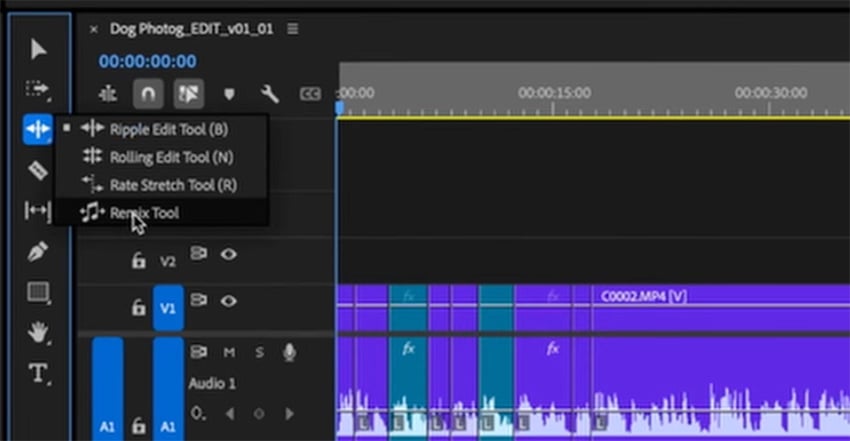Select the C0002.MP4 [V] video clip
The height and width of the screenshot is (441, 850).
pos(721,308)
